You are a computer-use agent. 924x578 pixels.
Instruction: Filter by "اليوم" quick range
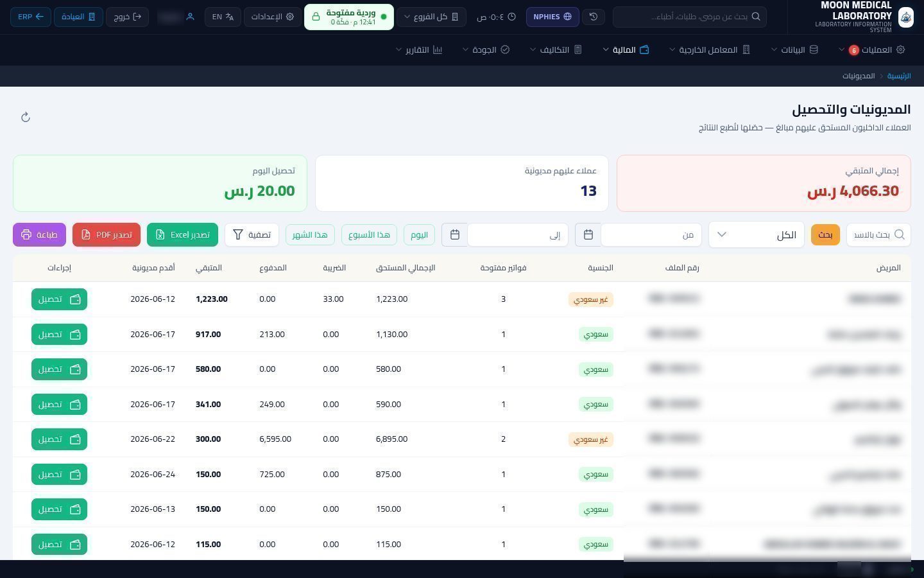click(419, 235)
